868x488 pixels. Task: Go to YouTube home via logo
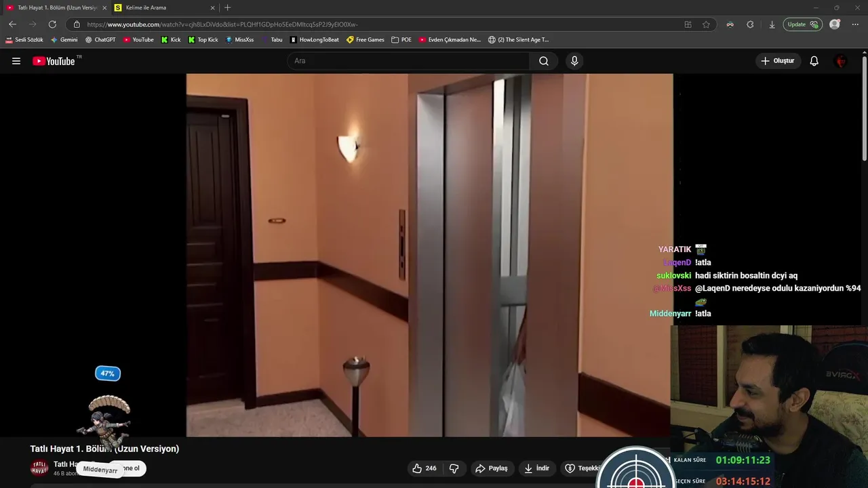(x=54, y=61)
